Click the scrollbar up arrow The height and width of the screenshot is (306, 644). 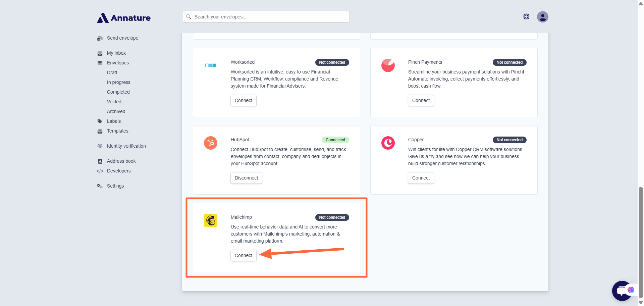click(x=641, y=3)
